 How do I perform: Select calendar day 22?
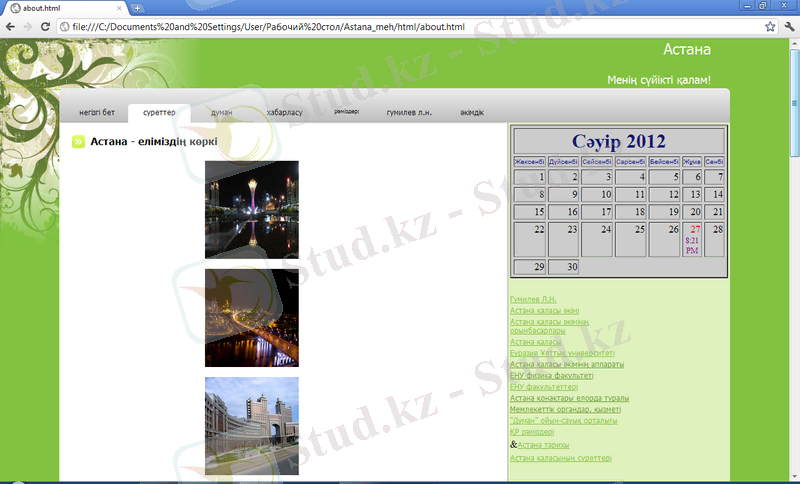coord(530,239)
